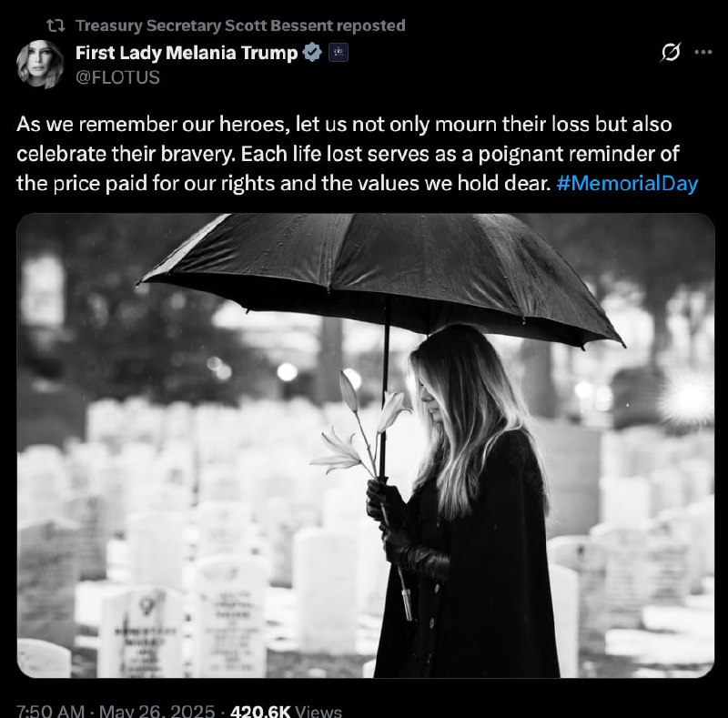Screen dimensions: 728x718
Task: Click the First Lady Melania Trump display name
Action: 187,53
